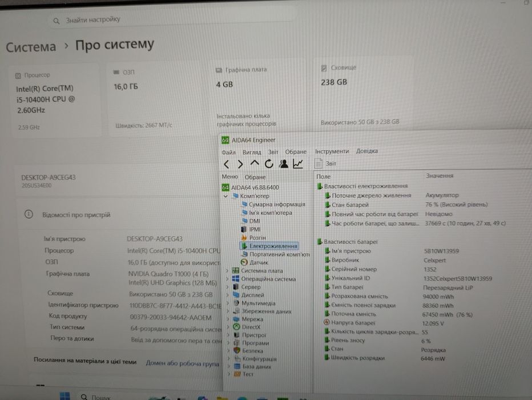Select DMI tree item

(x=251, y=221)
